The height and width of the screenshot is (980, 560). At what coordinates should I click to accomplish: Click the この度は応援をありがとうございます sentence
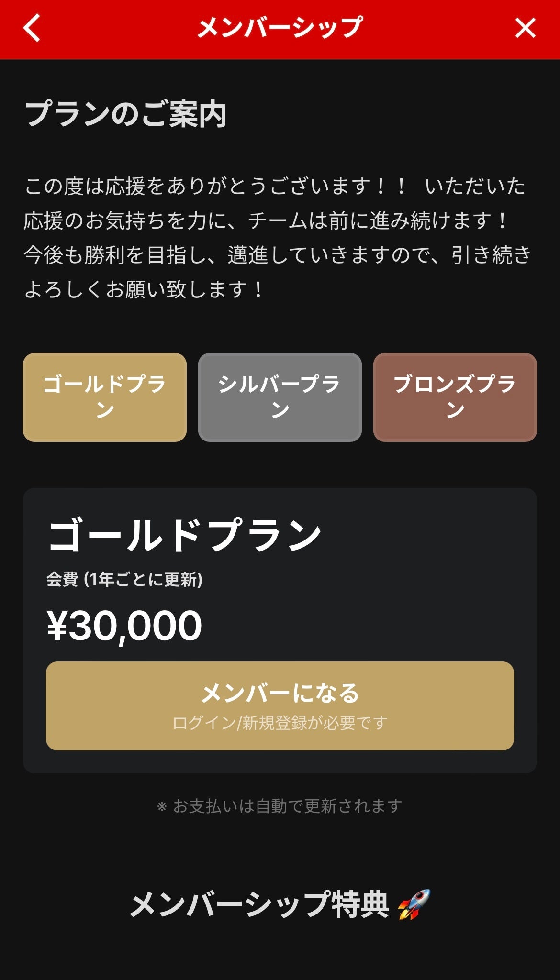point(215,186)
